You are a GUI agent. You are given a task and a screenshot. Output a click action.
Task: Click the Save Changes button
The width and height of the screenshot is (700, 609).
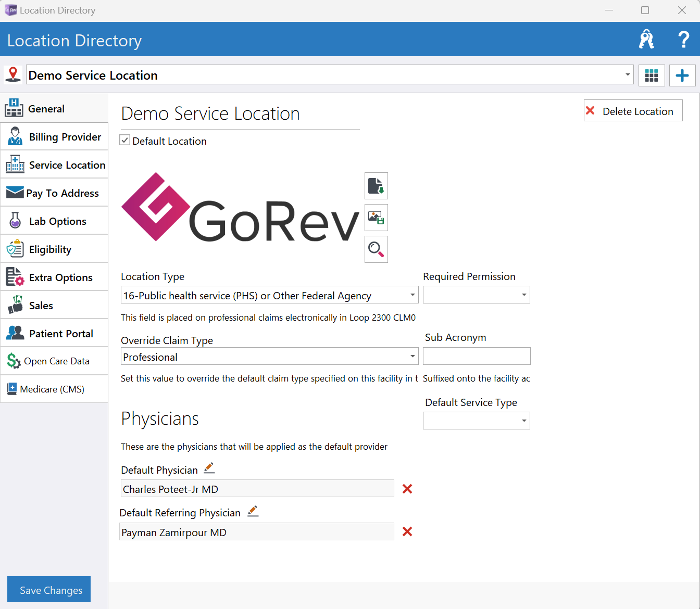pos(49,589)
